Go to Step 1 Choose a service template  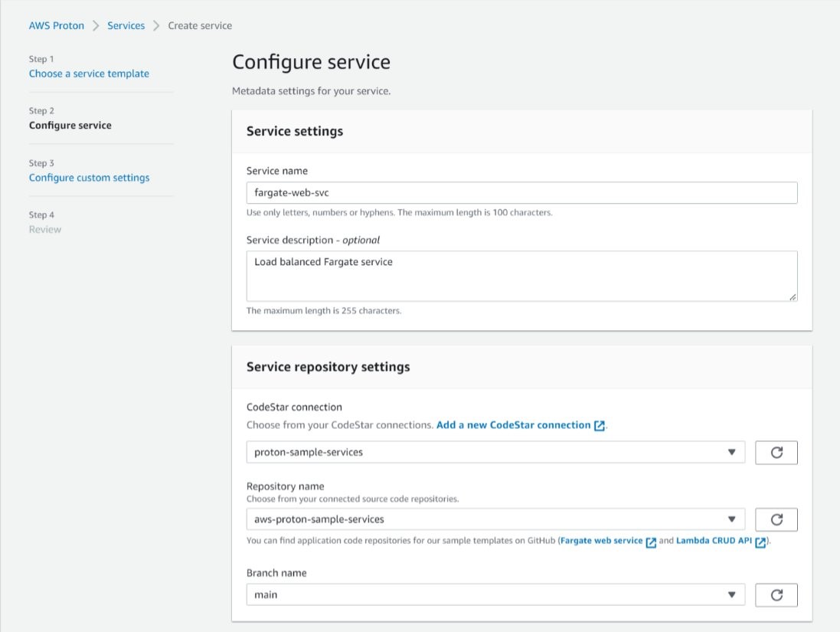click(x=89, y=74)
